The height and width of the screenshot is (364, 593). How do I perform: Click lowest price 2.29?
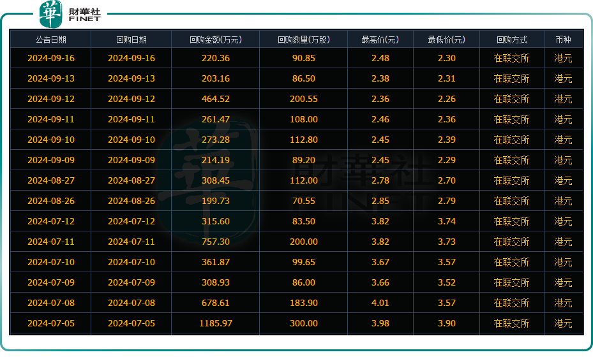click(447, 160)
